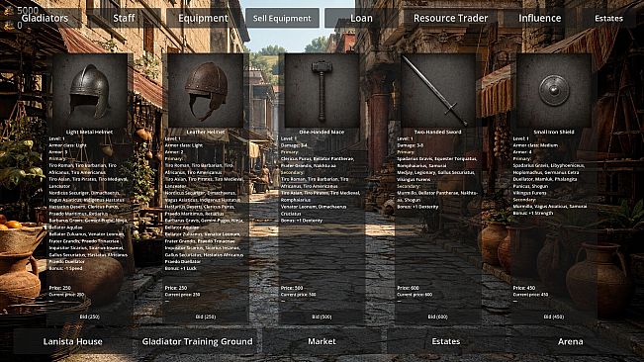Click the Leather Helmet item name
This screenshot has height=362, width=644.
pyautogui.click(x=206, y=132)
